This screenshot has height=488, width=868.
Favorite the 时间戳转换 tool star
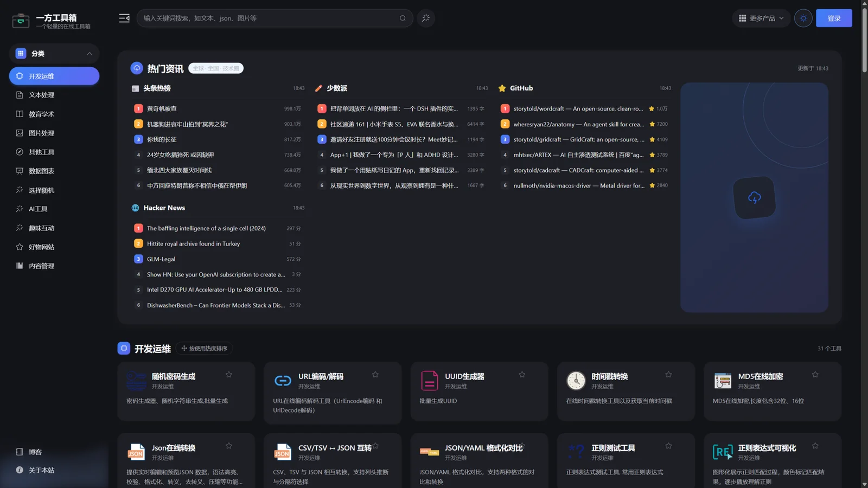pyautogui.click(x=668, y=375)
